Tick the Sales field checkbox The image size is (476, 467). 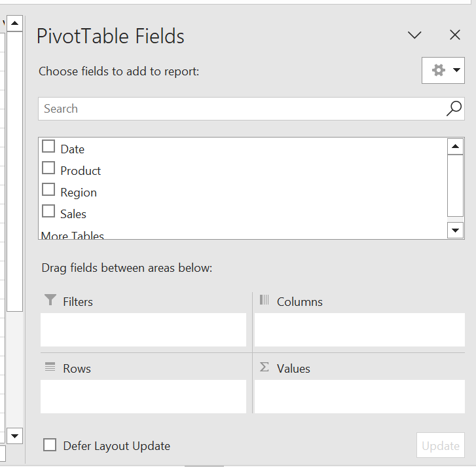coord(48,212)
